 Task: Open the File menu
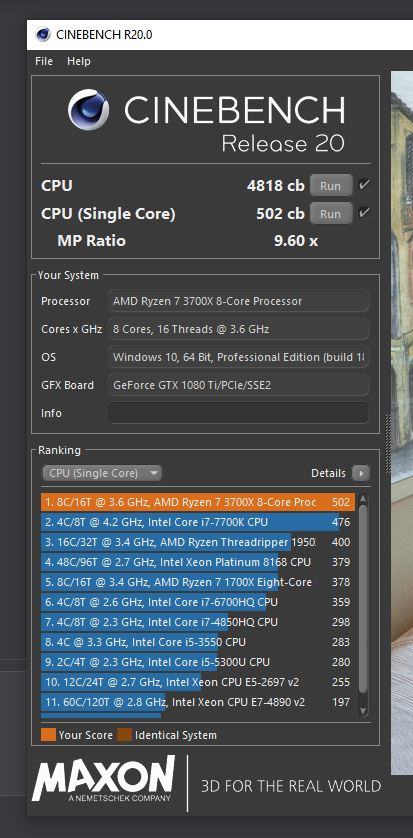44,61
